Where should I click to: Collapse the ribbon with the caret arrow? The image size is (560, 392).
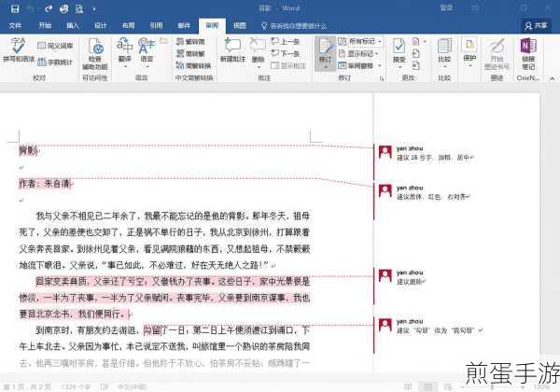coord(553,78)
